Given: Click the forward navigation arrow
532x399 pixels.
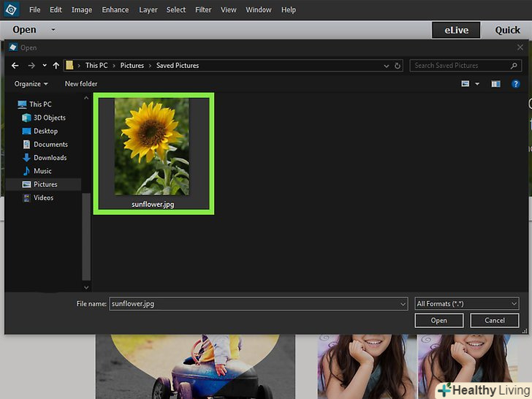Looking at the screenshot, I should (x=31, y=66).
